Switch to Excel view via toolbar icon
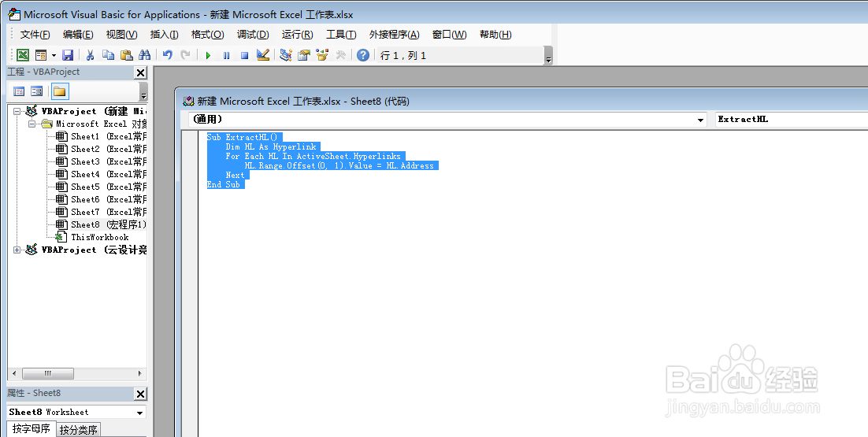Screen dimensions: 868x437 [x=23, y=55]
